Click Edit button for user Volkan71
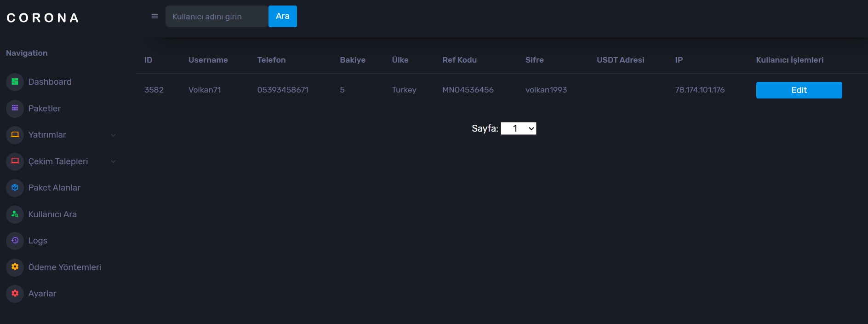 pyautogui.click(x=799, y=90)
